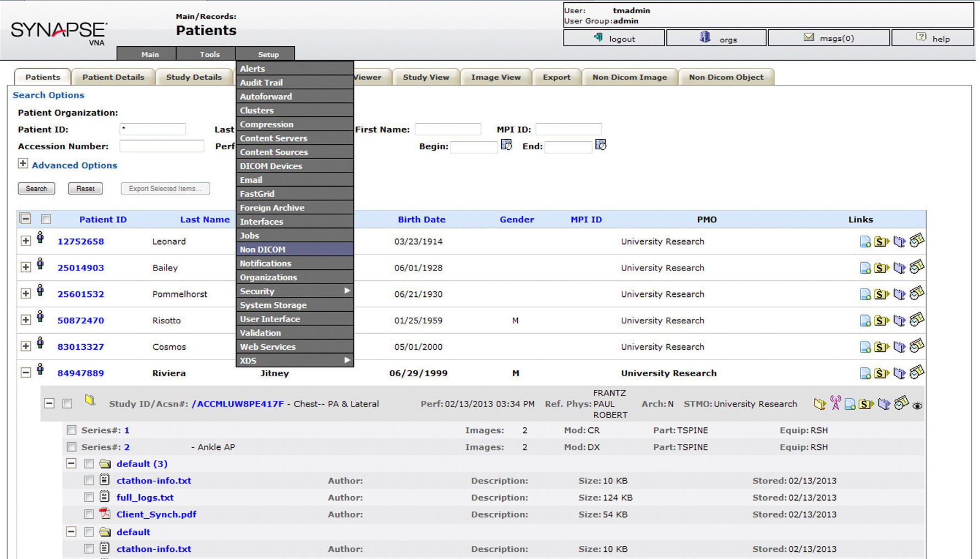Check the Series# 1 checkbox

pos(72,430)
